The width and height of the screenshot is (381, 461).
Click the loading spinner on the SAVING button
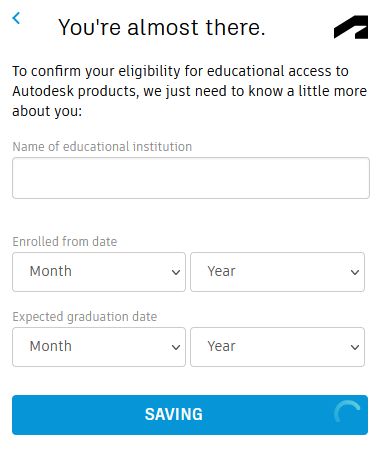(347, 412)
